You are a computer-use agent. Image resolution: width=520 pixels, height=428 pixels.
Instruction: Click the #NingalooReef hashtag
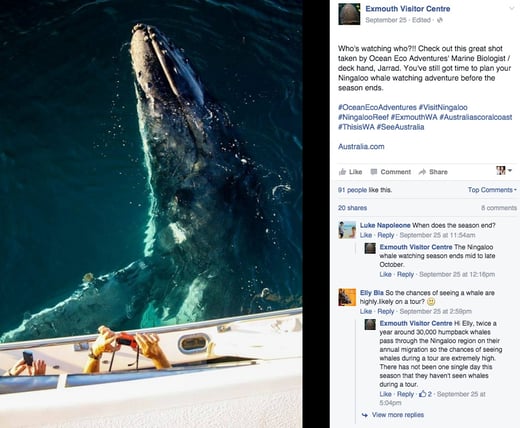tap(363, 117)
